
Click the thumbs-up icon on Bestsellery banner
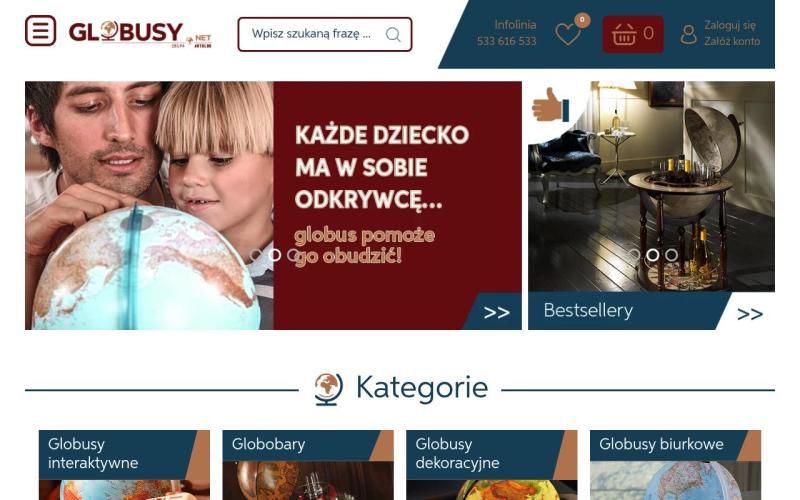click(550, 105)
